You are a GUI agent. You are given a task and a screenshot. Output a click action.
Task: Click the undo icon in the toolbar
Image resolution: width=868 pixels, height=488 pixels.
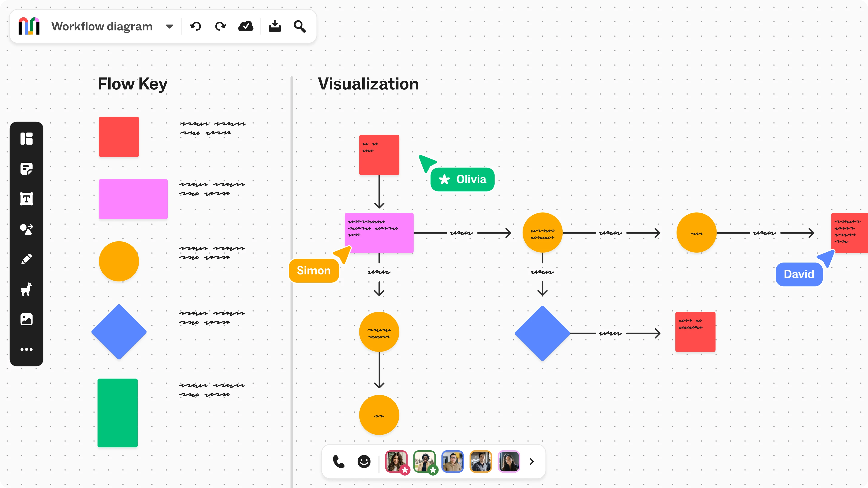tap(196, 26)
